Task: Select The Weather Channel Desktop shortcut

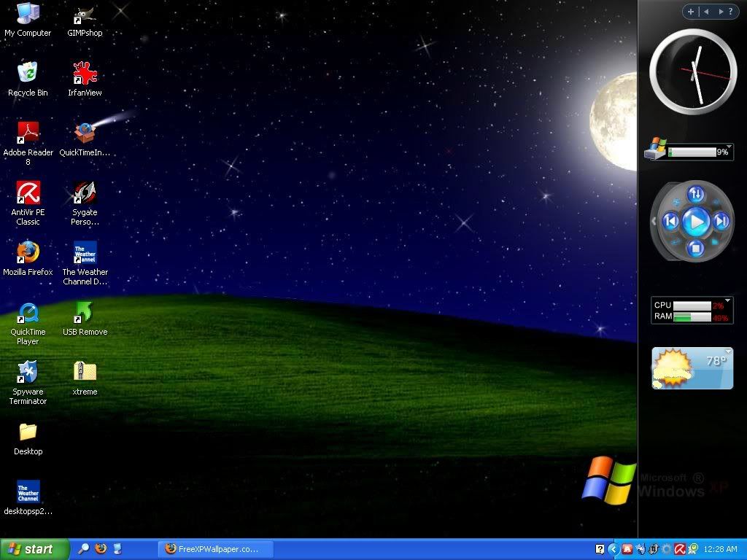Action: point(85,263)
